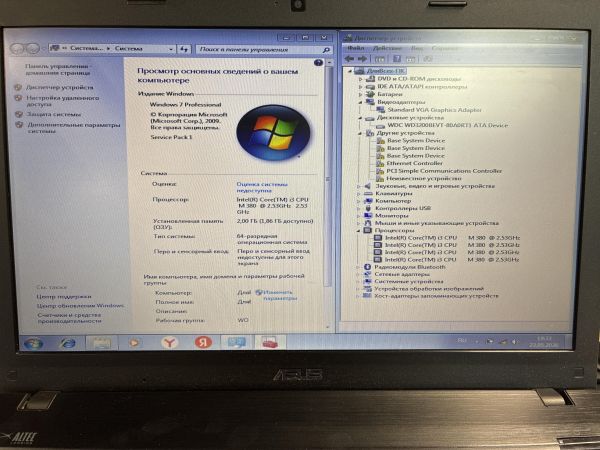This screenshot has width=600, height=450.
Task: Collapse the root computer node in Device Manager
Action: click(349, 71)
